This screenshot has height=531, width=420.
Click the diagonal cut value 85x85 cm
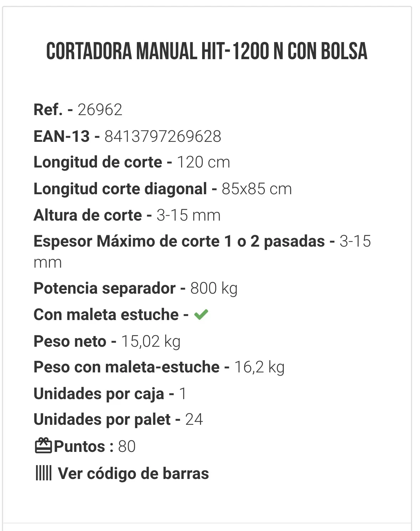click(257, 189)
